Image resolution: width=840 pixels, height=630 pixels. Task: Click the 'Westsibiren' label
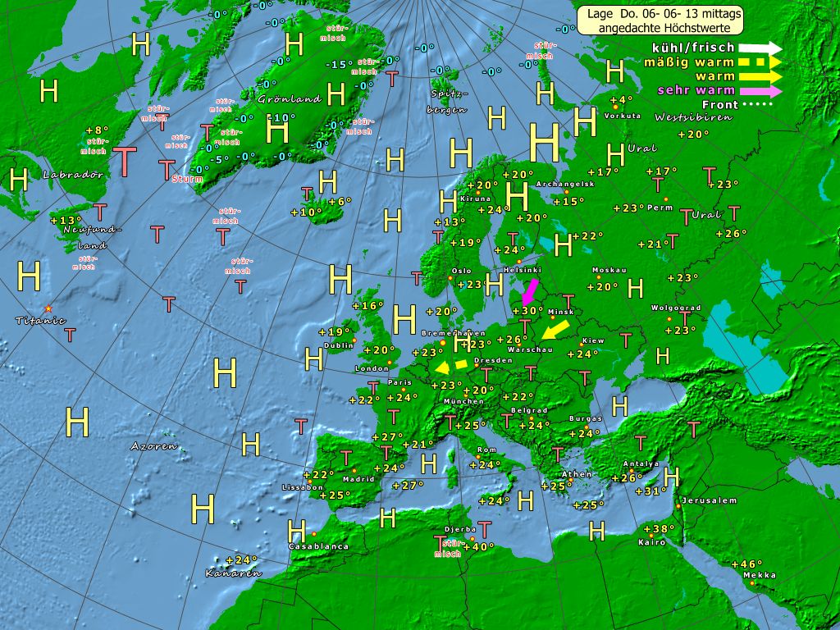[x=693, y=117]
